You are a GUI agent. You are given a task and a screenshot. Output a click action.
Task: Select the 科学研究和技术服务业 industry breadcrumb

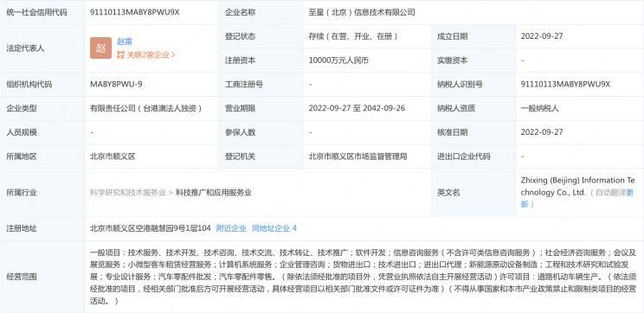point(128,193)
